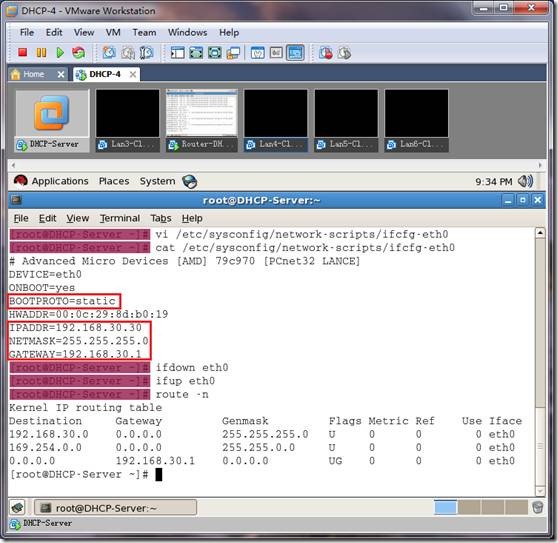
Task: Select highlighted console view icon
Action: click(295, 53)
